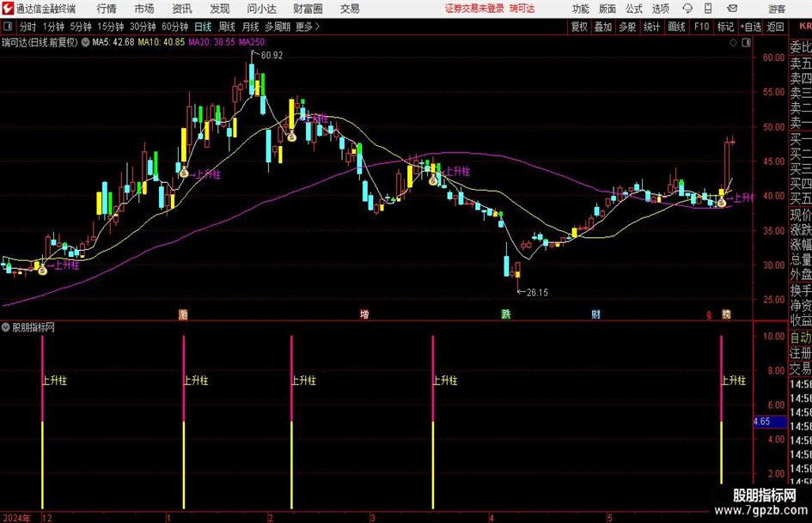The width and height of the screenshot is (812, 523).
Task: Click the MA5: 42.68 indicator value
Action: pyautogui.click(x=113, y=42)
